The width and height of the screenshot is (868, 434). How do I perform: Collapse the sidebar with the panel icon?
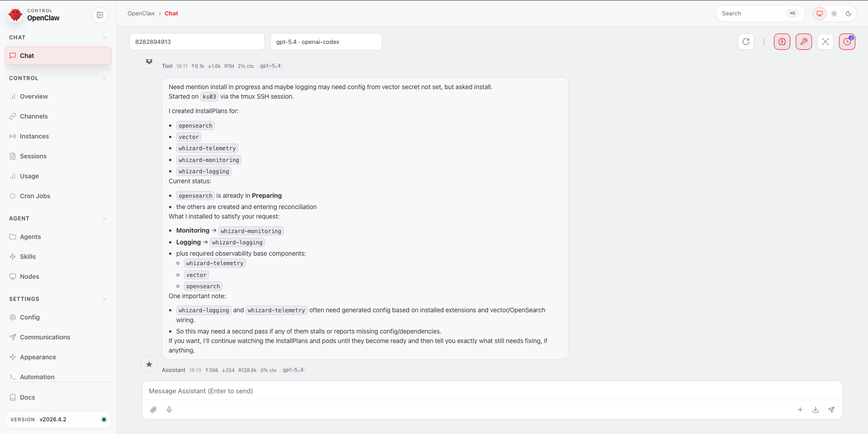coord(100,15)
